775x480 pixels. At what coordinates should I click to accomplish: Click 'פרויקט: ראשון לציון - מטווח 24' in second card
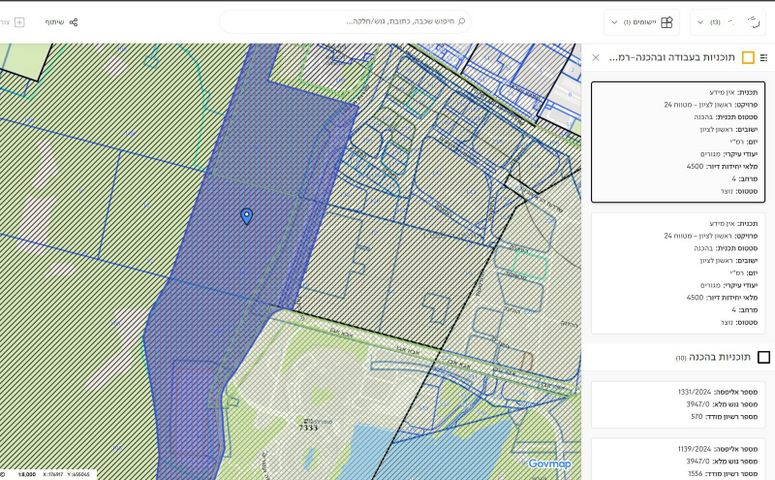coord(711,236)
